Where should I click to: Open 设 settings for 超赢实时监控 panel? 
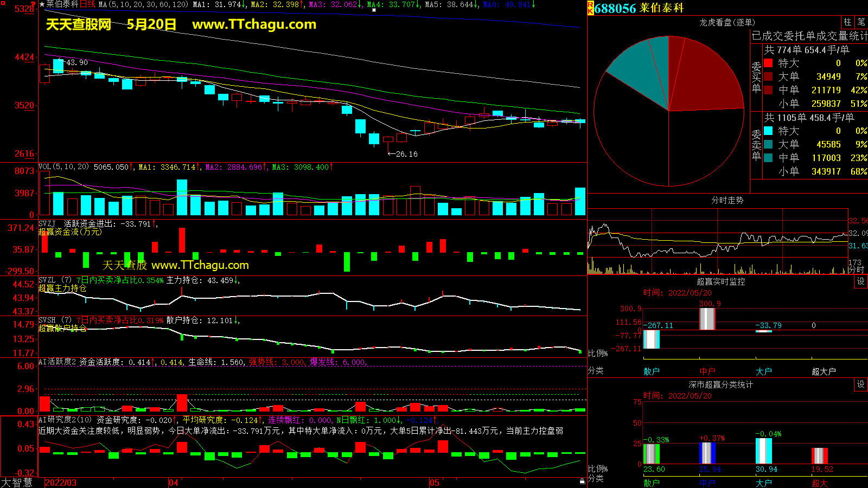pyautogui.click(x=861, y=281)
